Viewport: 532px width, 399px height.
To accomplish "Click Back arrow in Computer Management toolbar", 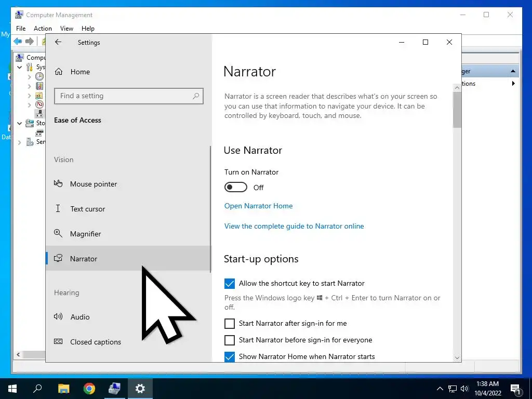I will [18, 42].
